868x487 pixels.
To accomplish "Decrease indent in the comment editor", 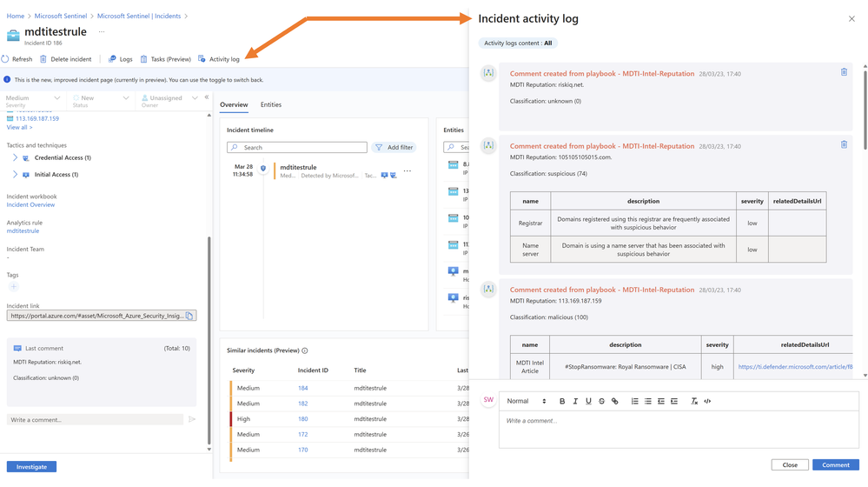I will [661, 401].
